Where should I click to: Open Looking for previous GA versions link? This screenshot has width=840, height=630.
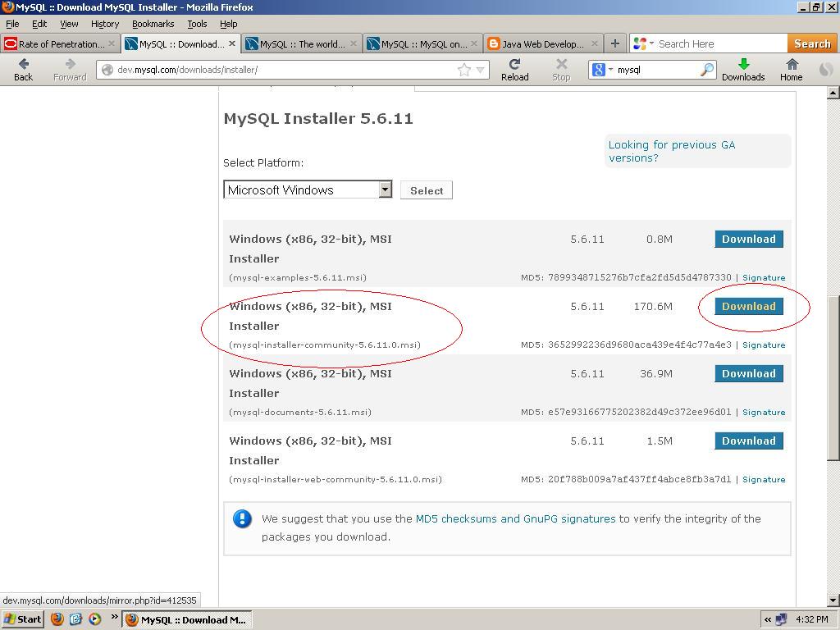click(x=672, y=151)
